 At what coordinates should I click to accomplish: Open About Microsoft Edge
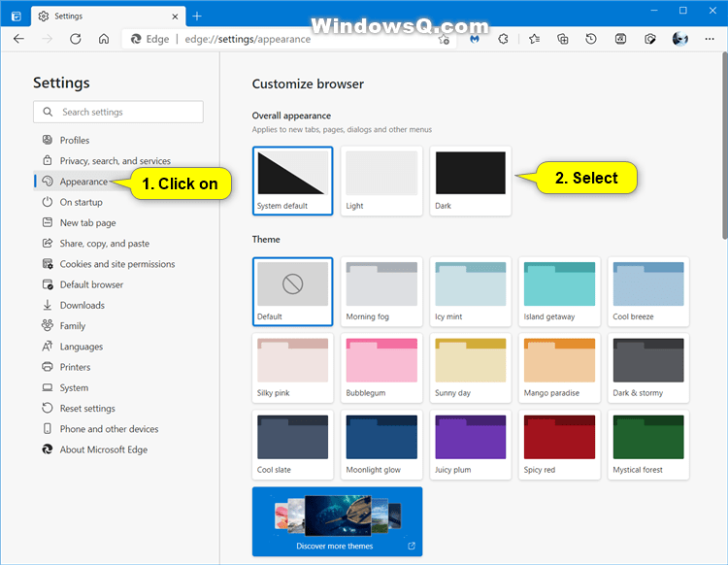click(x=104, y=449)
